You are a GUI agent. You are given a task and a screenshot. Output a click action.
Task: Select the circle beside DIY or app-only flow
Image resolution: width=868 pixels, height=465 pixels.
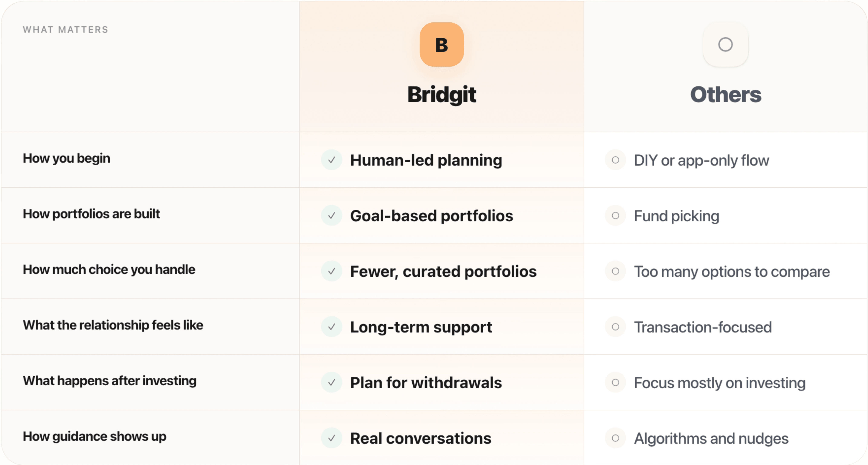tap(615, 160)
